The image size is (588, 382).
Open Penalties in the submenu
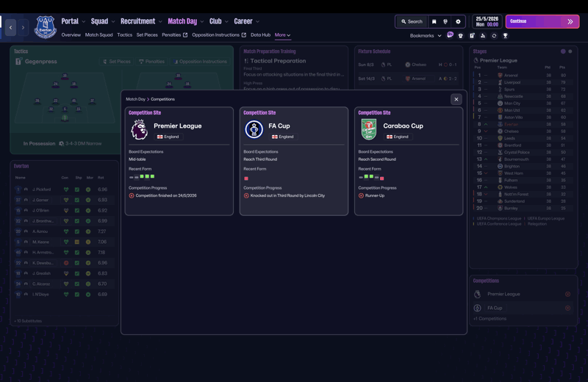(x=175, y=35)
